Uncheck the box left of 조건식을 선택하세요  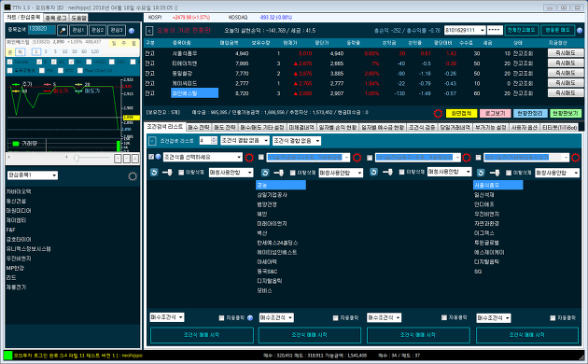[151, 157]
